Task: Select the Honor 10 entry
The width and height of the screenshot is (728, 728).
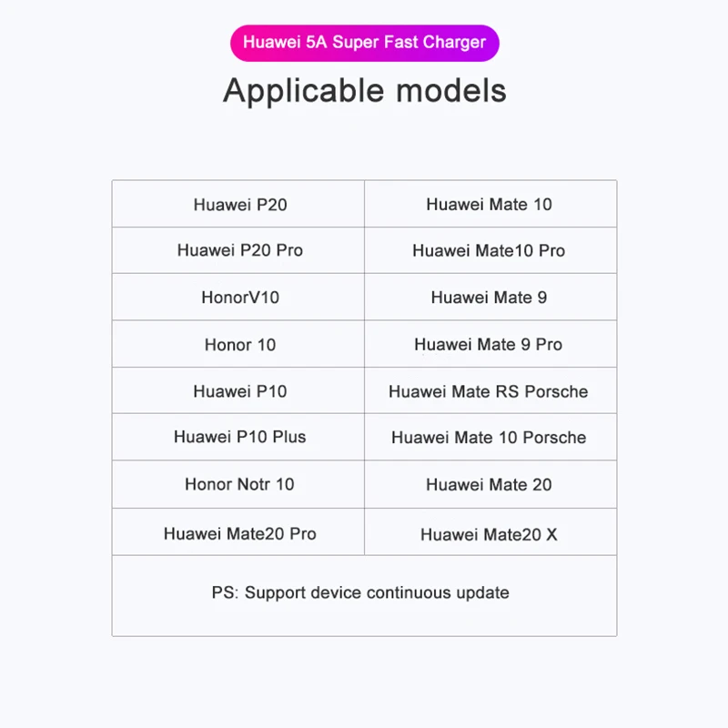Action: click(239, 345)
